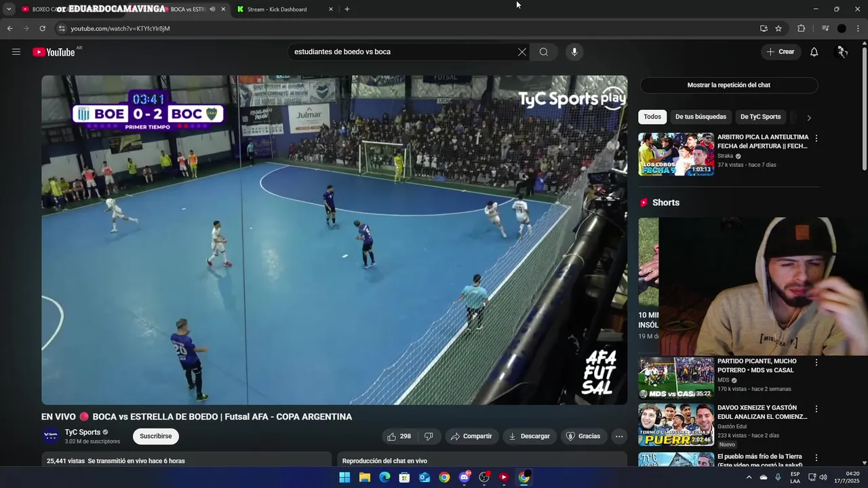Viewport: 868px width, 488px height.
Task: Reload the page in Chrome
Action: [x=42, y=28]
